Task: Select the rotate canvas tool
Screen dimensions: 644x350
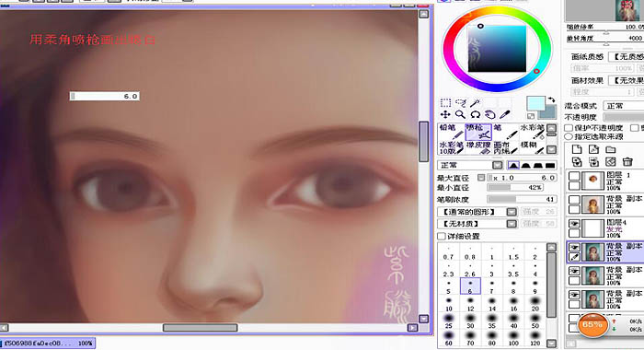Action: pos(476,115)
